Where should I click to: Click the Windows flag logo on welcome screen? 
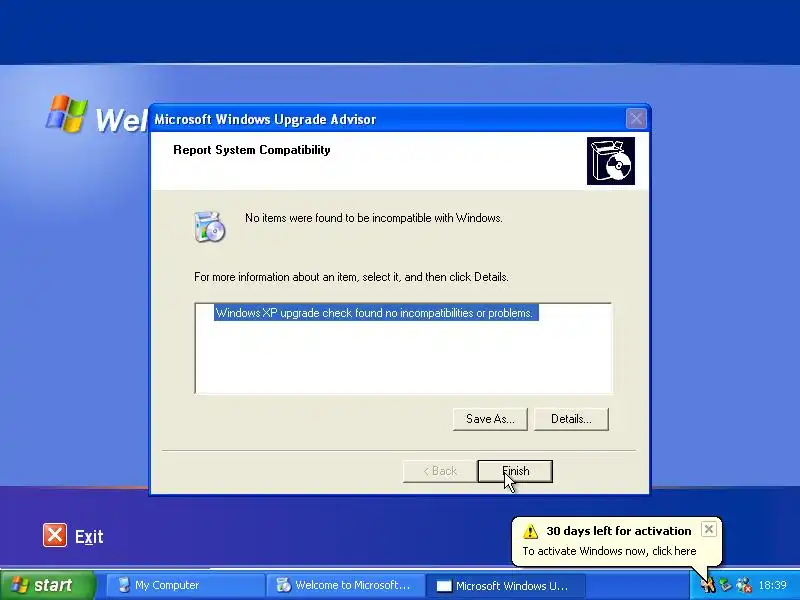(67, 113)
